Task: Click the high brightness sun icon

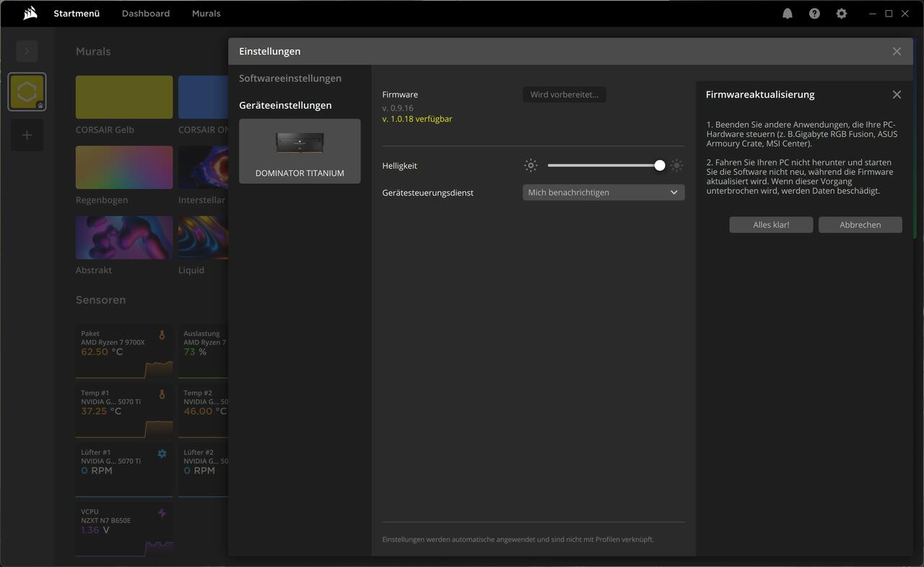Action: [x=676, y=165]
